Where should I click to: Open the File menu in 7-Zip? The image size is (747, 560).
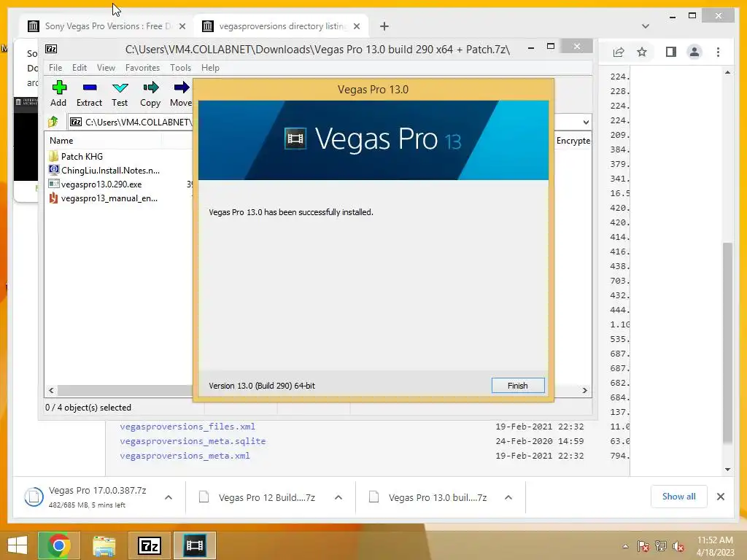coord(55,68)
